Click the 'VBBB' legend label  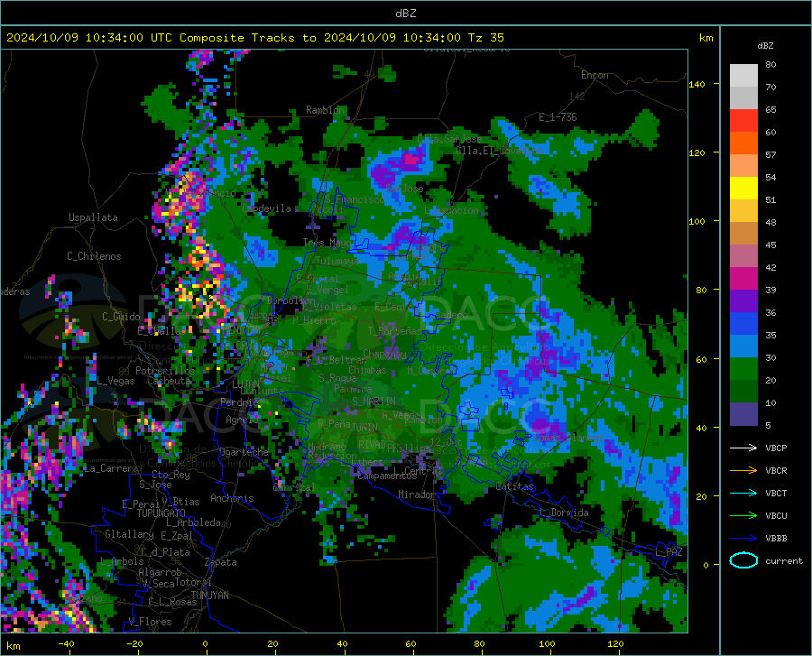click(776, 538)
